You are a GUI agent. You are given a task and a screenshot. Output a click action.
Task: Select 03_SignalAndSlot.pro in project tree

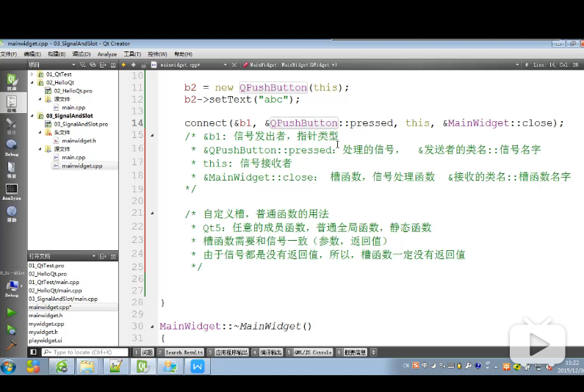[x=81, y=124]
